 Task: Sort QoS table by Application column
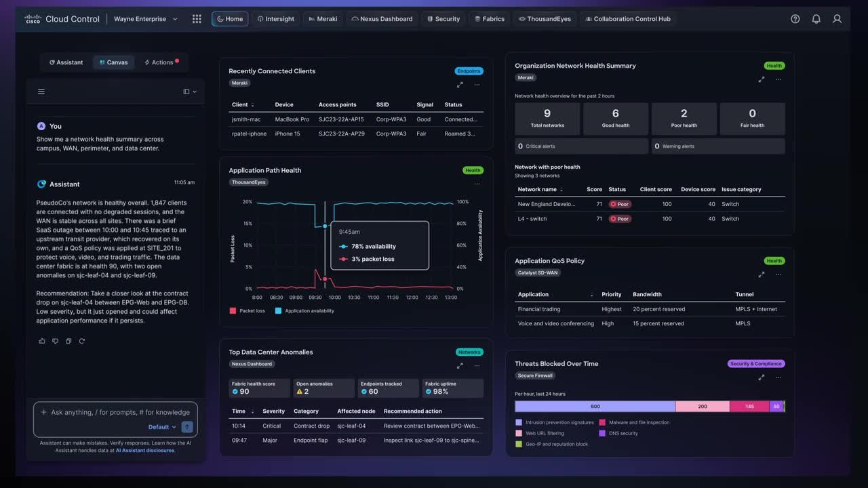coord(555,295)
